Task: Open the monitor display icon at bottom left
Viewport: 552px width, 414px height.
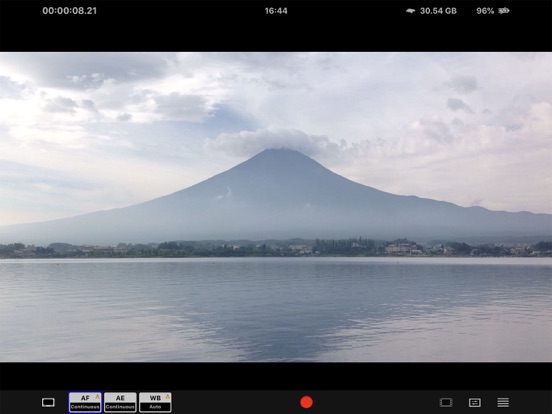Action: coord(48,402)
